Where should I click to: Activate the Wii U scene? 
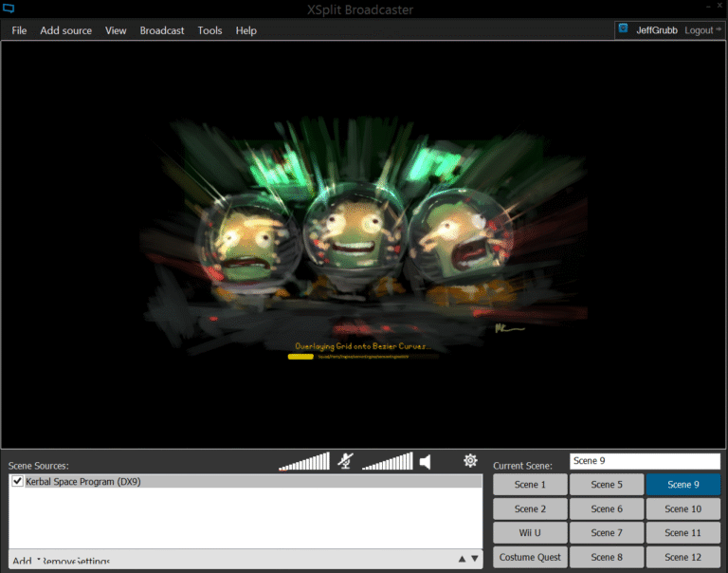530,533
